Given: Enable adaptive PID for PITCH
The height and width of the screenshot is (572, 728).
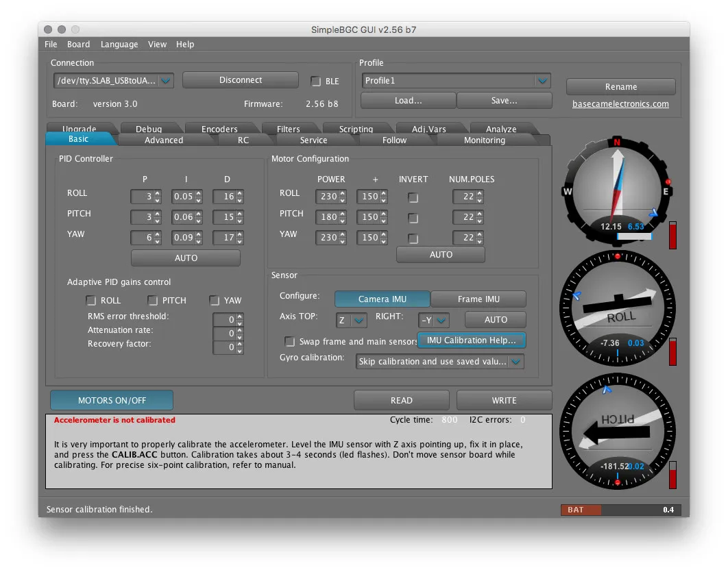Looking at the screenshot, I should pos(152,301).
